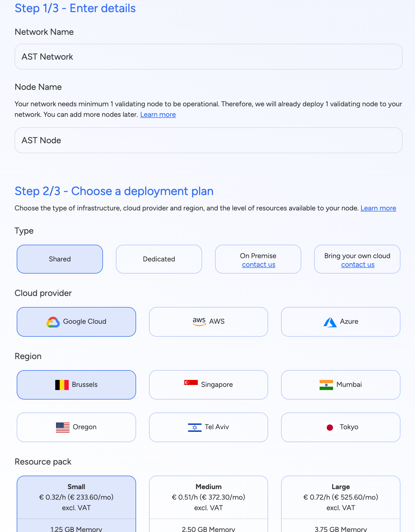Open Bring your own cloud contact link
Screen dimensions: 415x532
358,265
